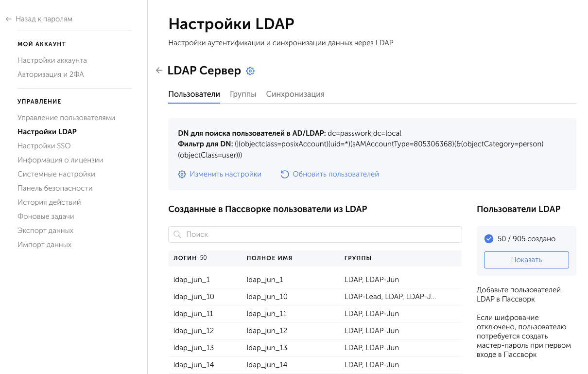Open Системные настройки
The height and width of the screenshot is (374, 588).
(x=56, y=174)
